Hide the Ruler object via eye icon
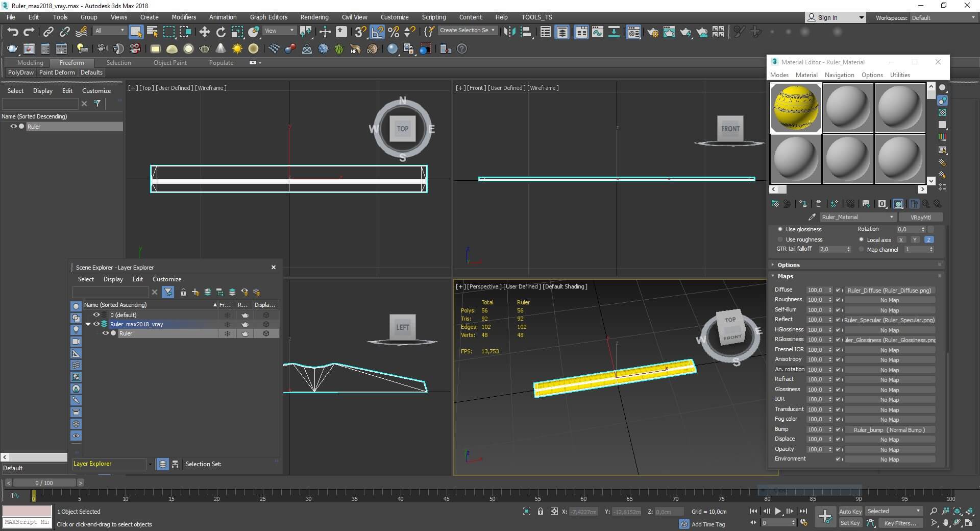This screenshot has height=531, width=980. point(106,333)
